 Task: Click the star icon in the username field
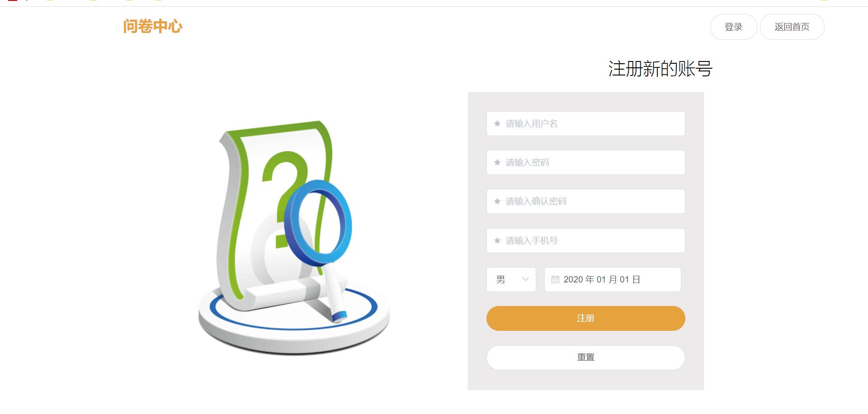pos(497,123)
